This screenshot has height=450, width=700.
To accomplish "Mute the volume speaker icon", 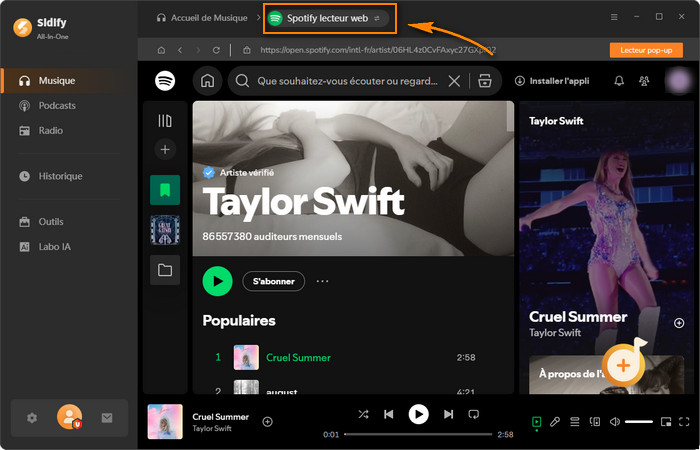I will (614, 422).
